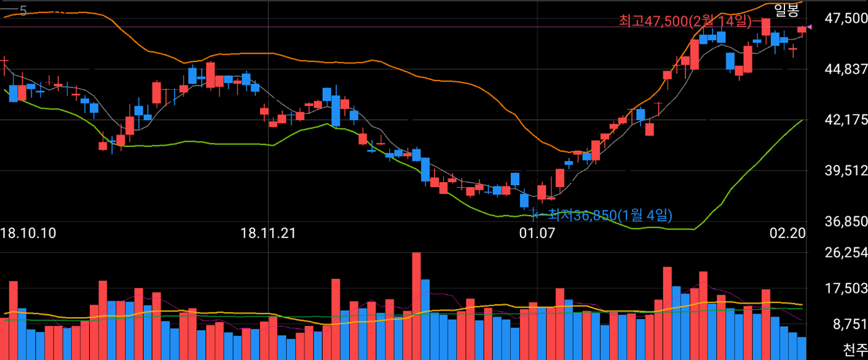868x360 pixels.
Task: Click the 01.07 date axis label
Action: coord(537,233)
